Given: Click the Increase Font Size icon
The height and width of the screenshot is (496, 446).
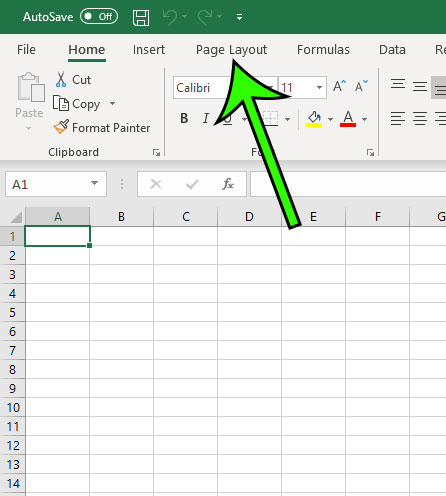Looking at the screenshot, I should (x=339, y=86).
